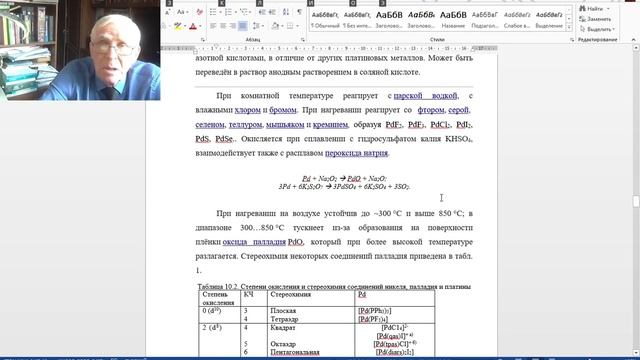Image resolution: width=640 pixels, height=360 pixels.
Task: Select the 'Выделение' style
Action: pyautogui.click(x=549, y=19)
